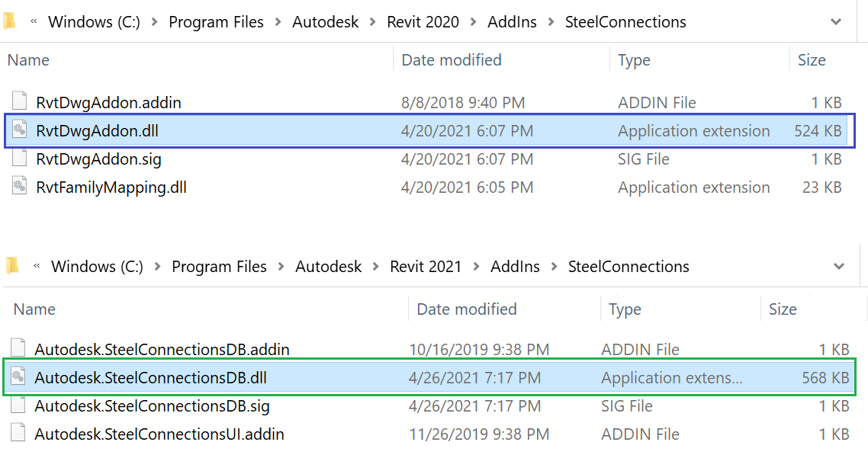Click the folder icon in the top address bar
The height and width of the screenshot is (458, 868).
pos(10,21)
